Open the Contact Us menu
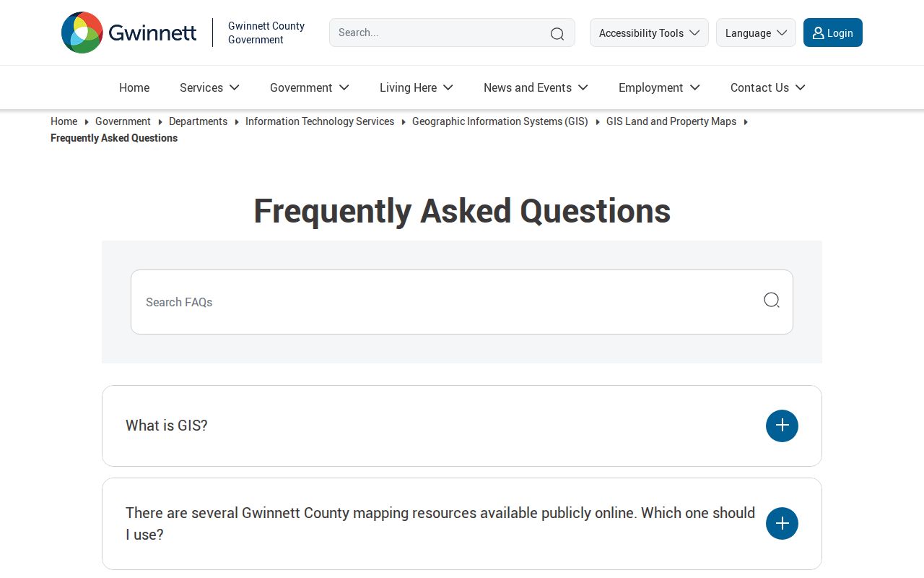The image size is (924, 578). pyautogui.click(x=767, y=87)
